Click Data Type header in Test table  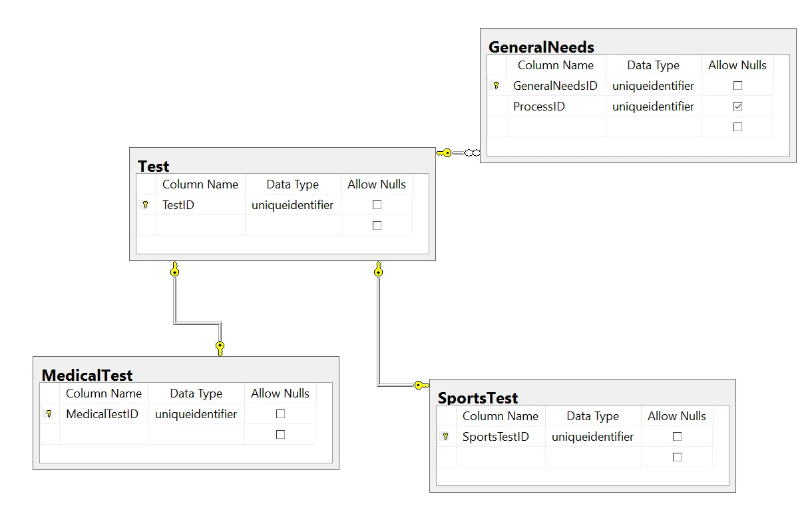(293, 184)
